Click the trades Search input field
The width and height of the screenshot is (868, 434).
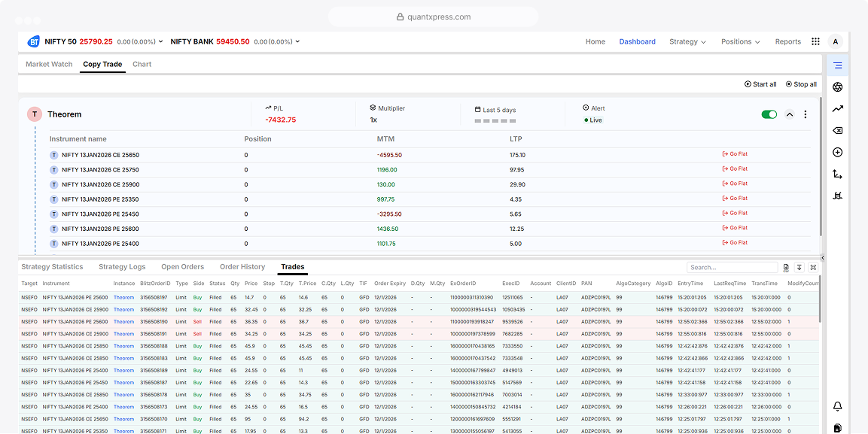[x=732, y=268]
